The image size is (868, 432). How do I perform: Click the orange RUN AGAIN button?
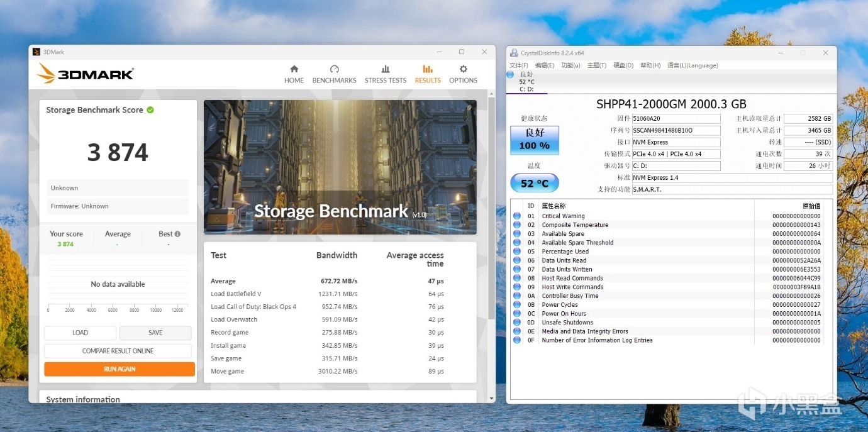[120, 369]
